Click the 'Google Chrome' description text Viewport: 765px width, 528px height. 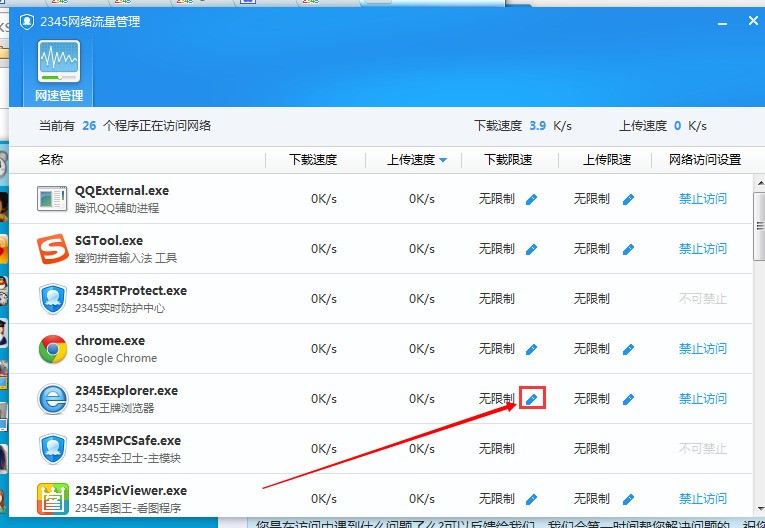(116, 358)
